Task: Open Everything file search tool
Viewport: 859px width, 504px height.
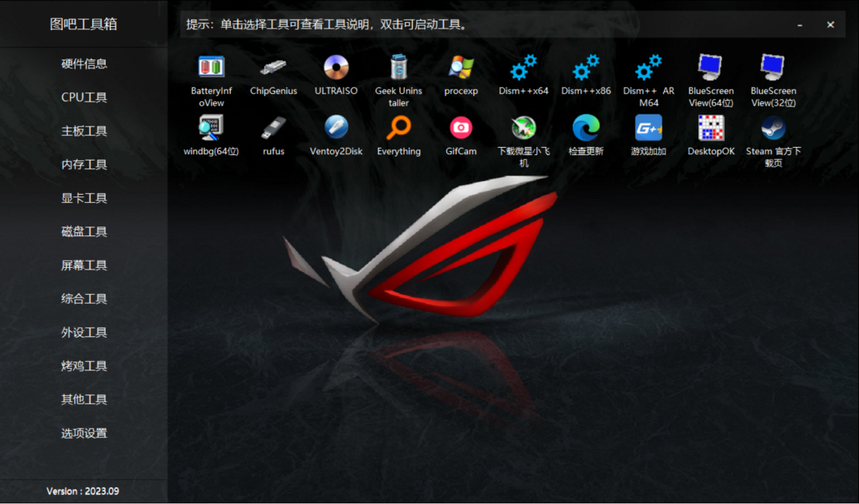Action: coord(398,129)
